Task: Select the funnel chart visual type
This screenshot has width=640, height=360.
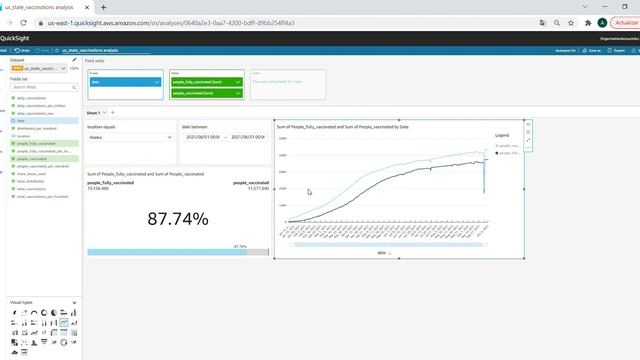Action: (x=44, y=342)
